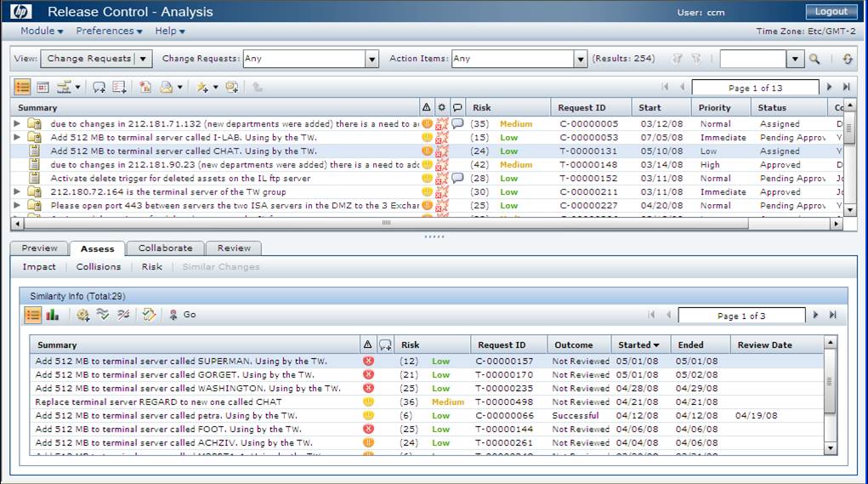
Task: Click the report document icon
Action: (x=145, y=88)
